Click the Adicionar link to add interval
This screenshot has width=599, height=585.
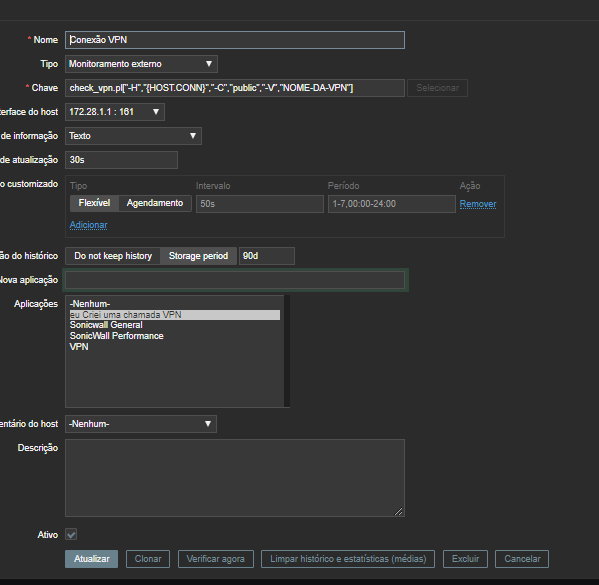(x=88, y=225)
